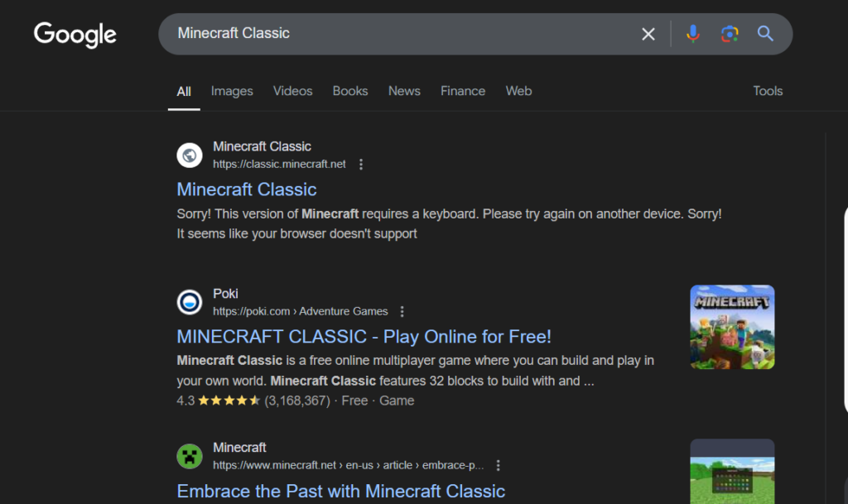Switch to the Videos tab

(292, 91)
